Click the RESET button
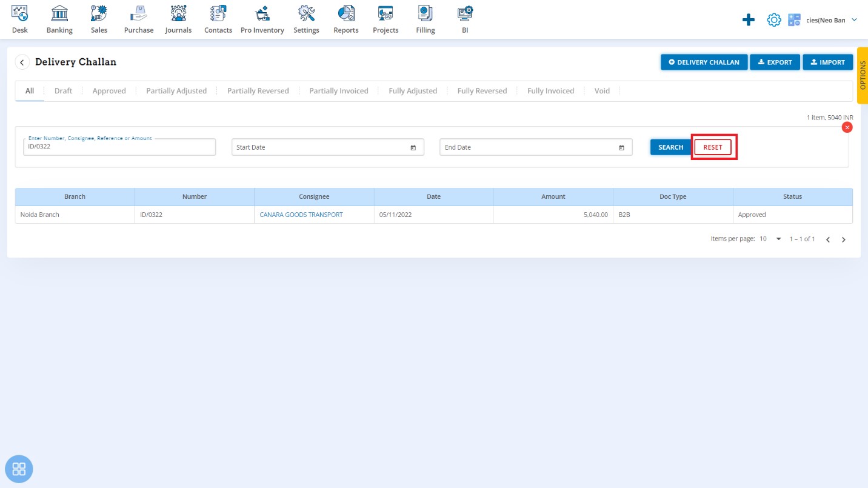Image resolution: width=868 pixels, height=488 pixels. [713, 147]
